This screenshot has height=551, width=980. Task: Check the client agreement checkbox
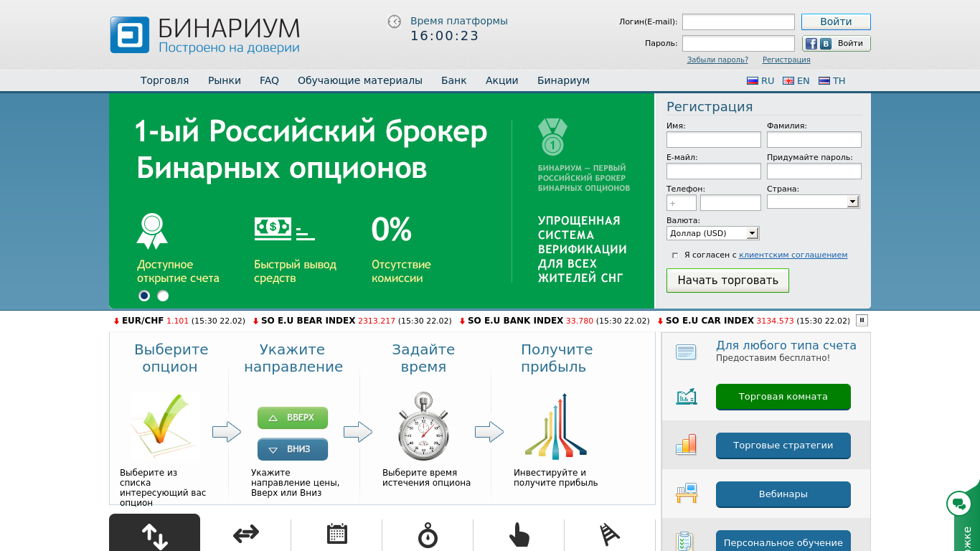[x=675, y=255]
